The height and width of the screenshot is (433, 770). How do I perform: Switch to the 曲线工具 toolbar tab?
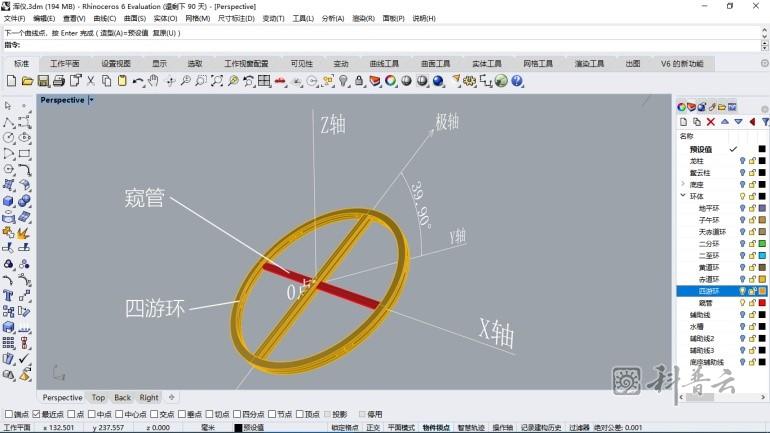coord(384,64)
